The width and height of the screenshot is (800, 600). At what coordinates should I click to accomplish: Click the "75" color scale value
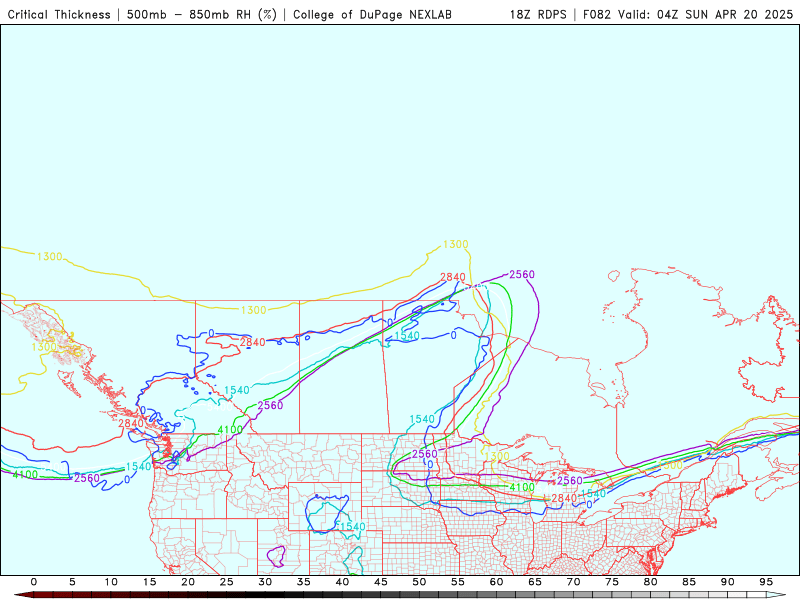click(x=612, y=582)
